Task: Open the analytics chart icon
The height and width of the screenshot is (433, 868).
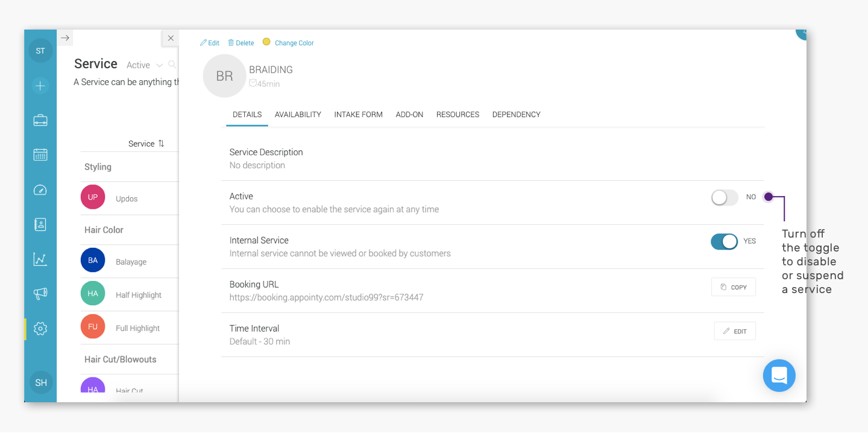Action: click(40, 259)
